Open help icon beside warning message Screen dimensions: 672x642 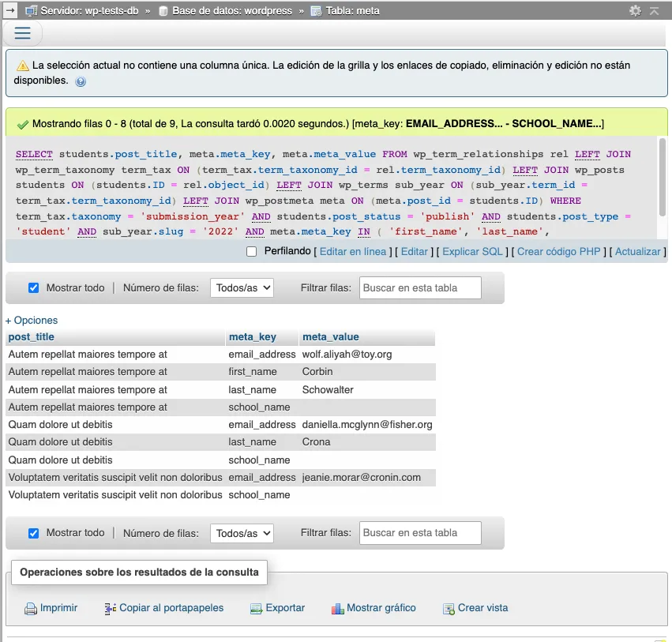[81, 81]
